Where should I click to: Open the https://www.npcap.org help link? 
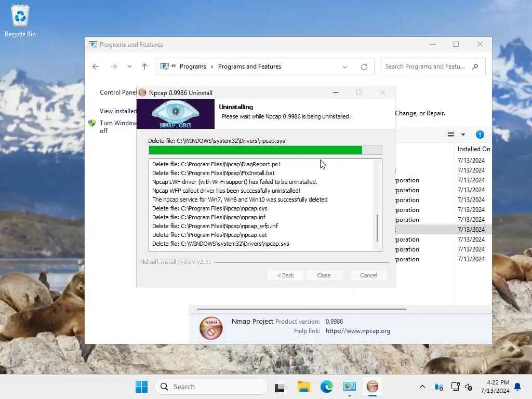click(357, 331)
